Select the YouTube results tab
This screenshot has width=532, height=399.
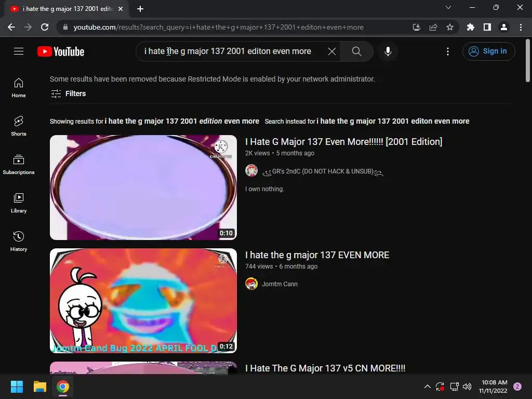coord(66,9)
